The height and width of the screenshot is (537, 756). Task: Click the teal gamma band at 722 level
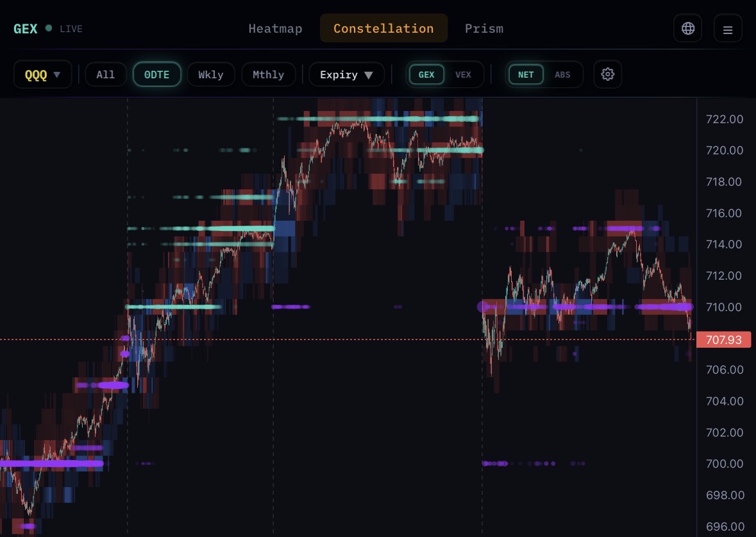tap(378, 119)
